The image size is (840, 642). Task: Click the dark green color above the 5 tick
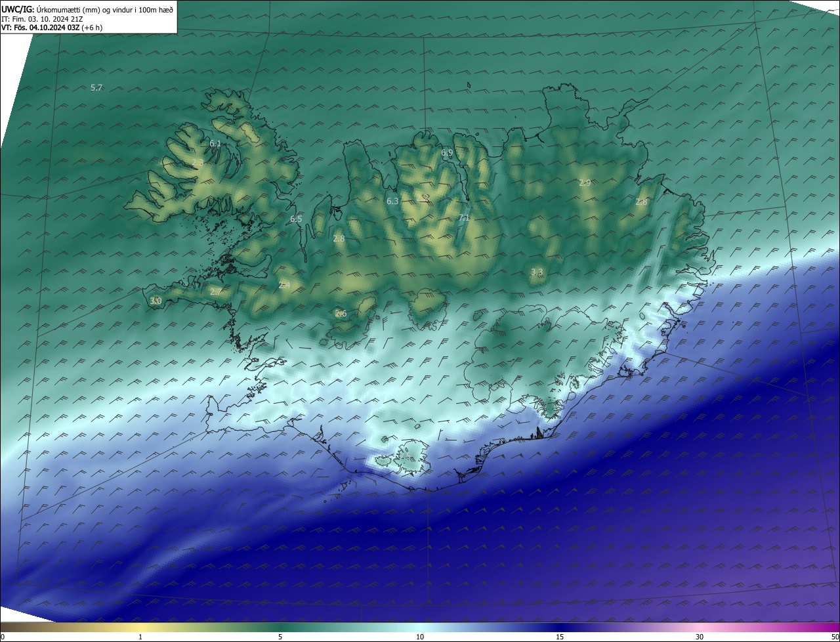point(280,627)
